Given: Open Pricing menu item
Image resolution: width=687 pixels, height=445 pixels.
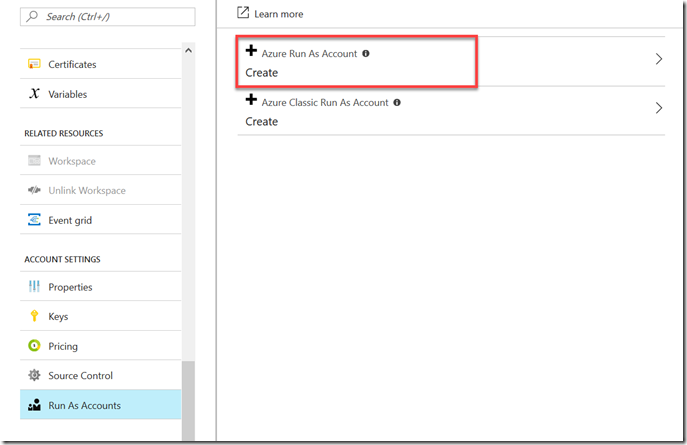Looking at the screenshot, I should tap(100, 346).
